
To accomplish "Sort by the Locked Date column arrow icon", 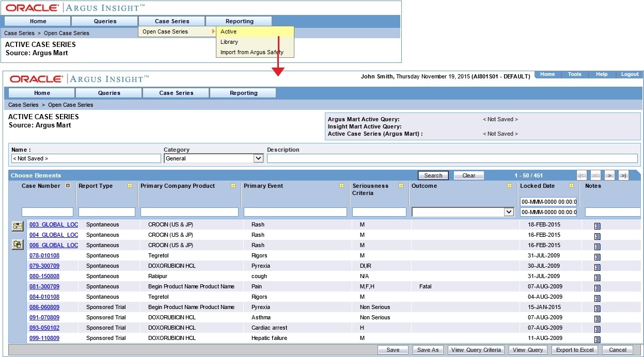I will 571,186.
